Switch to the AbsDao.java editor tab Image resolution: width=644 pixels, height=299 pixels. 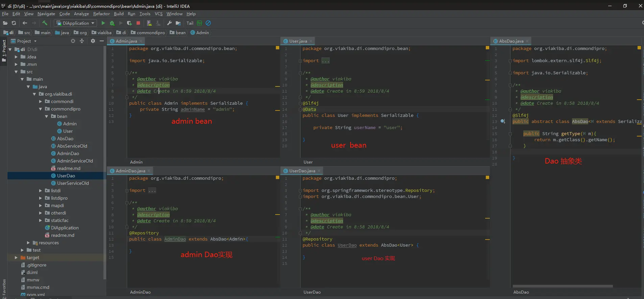[511, 41]
